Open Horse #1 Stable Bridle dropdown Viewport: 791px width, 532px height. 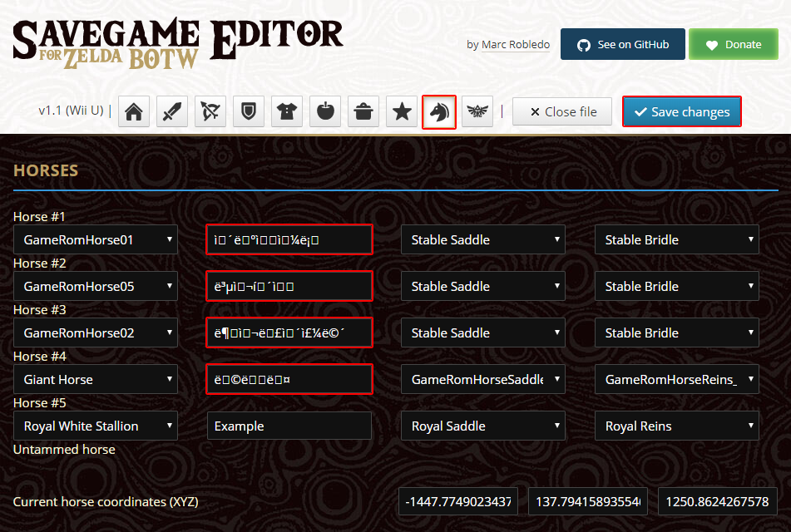tap(676, 239)
